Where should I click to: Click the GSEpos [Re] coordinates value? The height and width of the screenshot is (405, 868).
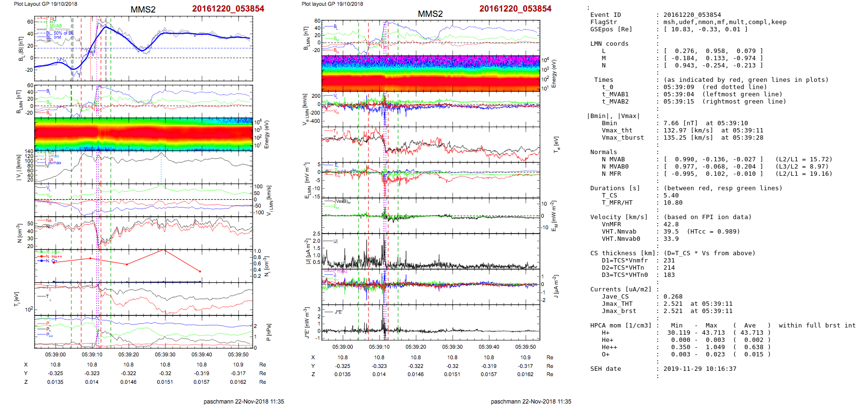click(x=705, y=29)
